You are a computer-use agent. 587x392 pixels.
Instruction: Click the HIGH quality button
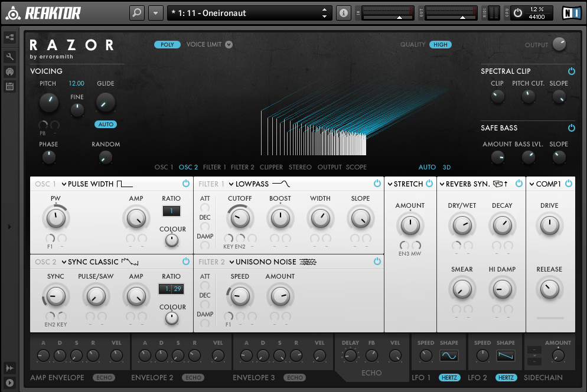(440, 45)
